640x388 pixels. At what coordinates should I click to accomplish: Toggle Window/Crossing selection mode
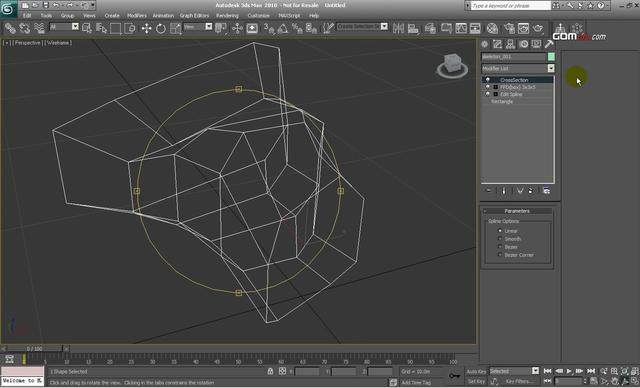(x=130, y=28)
